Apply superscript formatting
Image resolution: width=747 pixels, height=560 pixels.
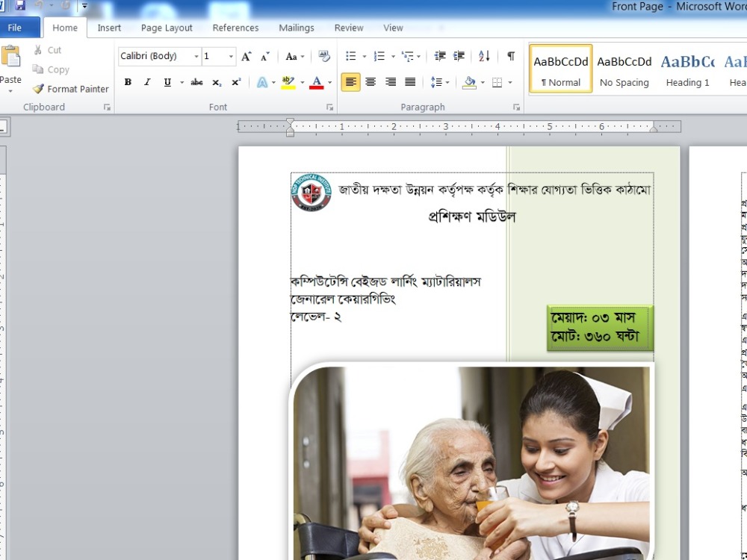point(236,82)
